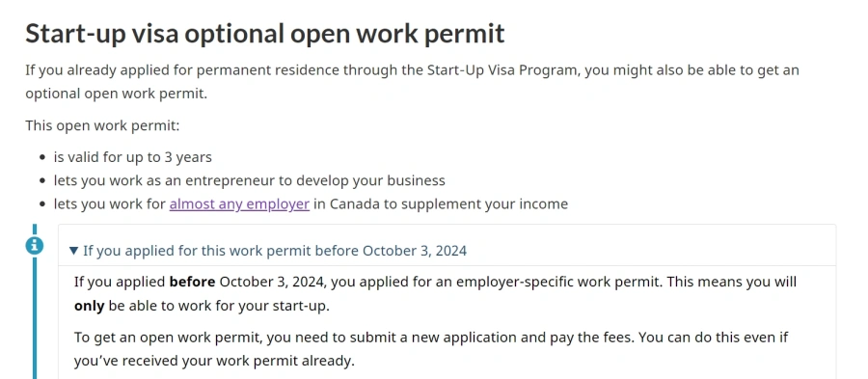Click the text 'optional open work permit.' in intro
This screenshot has width=868, height=379.
(117, 95)
